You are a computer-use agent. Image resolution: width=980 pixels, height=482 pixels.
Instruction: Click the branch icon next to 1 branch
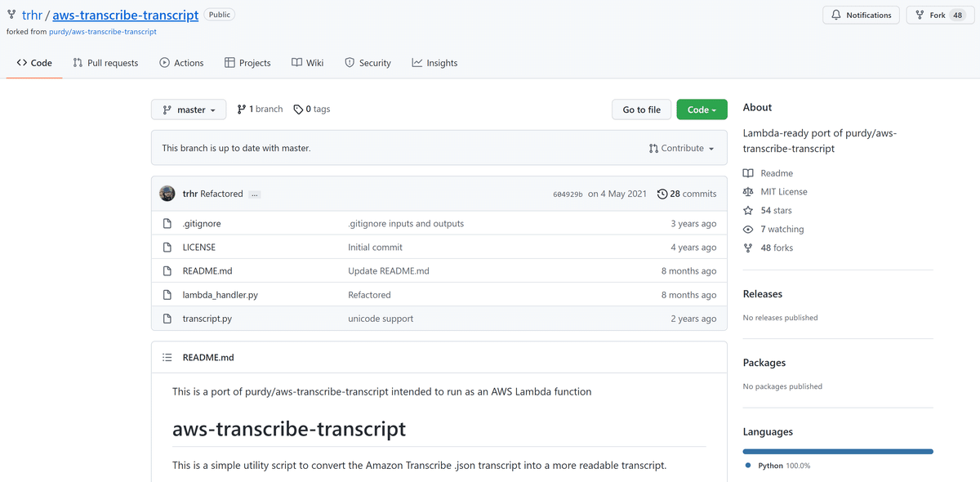coord(242,109)
